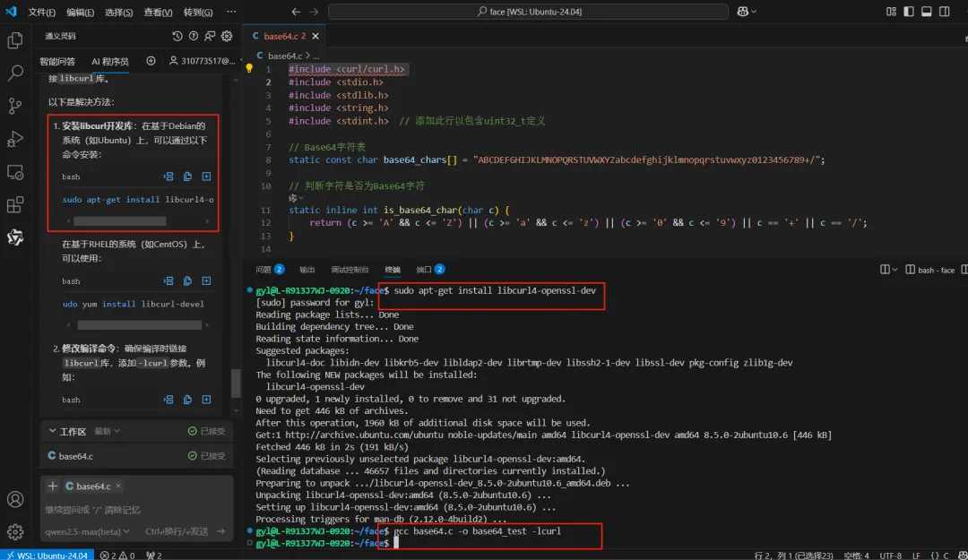Create new file from apt-get code block
The height and width of the screenshot is (560, 968).
coord(206,177)
